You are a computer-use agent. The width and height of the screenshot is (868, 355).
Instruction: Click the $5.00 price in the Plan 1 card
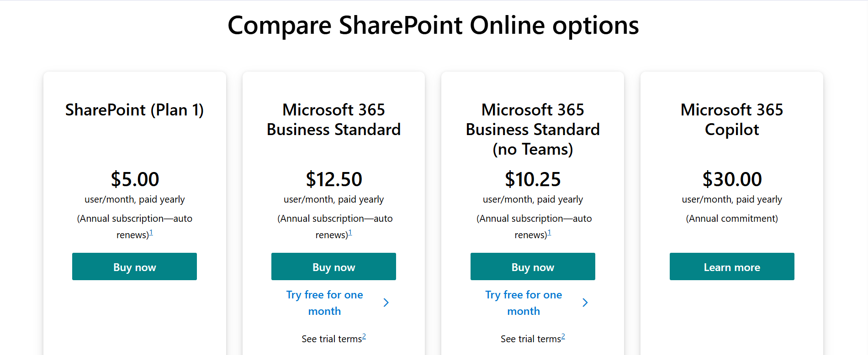pos(135,179)
